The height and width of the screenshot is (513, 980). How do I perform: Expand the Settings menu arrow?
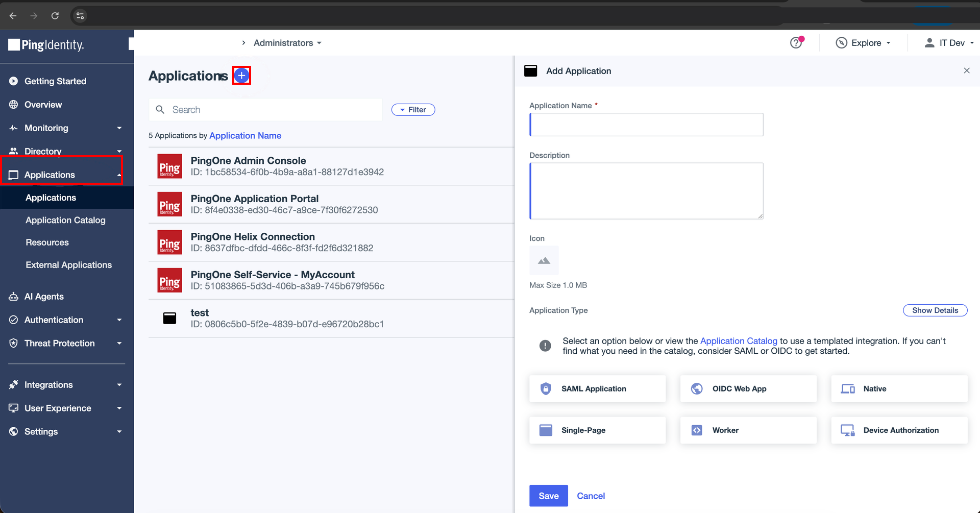(119, 432)
